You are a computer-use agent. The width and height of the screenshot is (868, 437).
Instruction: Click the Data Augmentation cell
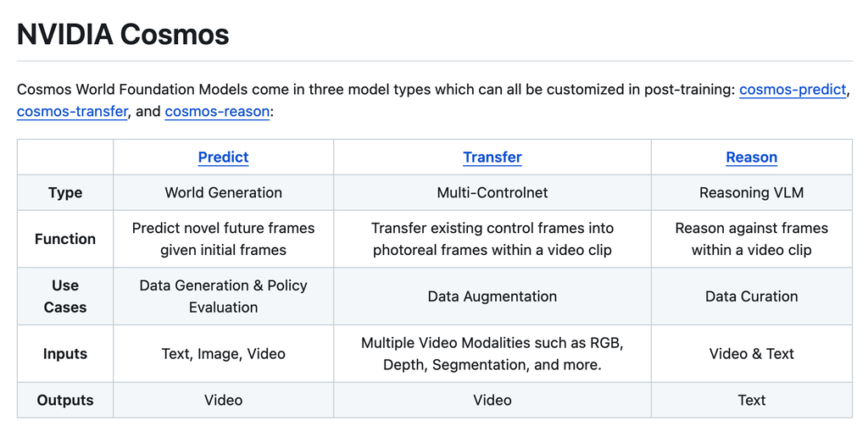[x=492, y=296]
